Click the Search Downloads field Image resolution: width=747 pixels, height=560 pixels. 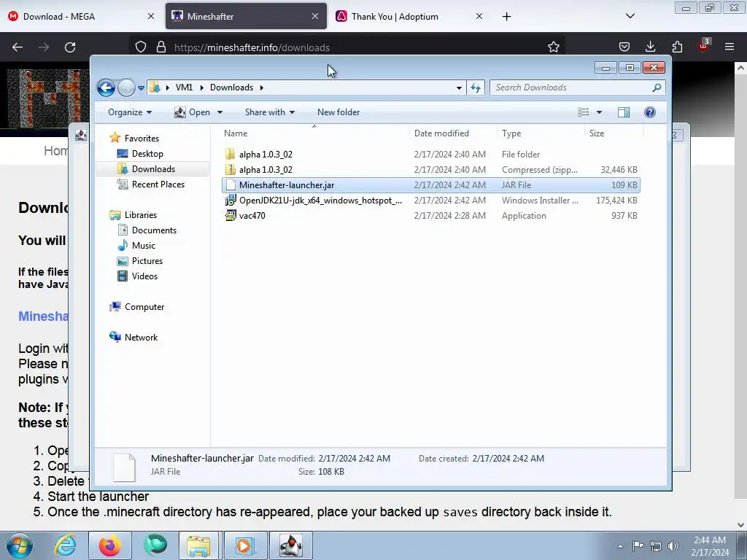pos(577,87)
